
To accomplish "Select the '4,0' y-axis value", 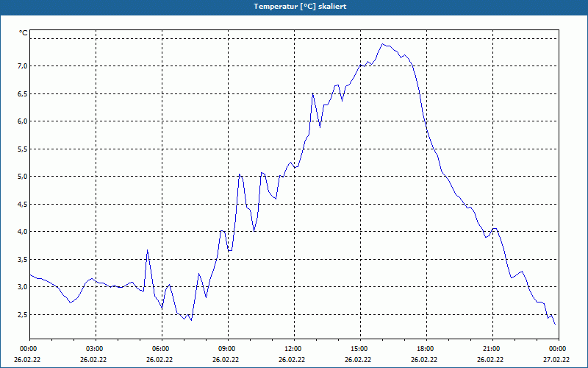I will 23,232.
